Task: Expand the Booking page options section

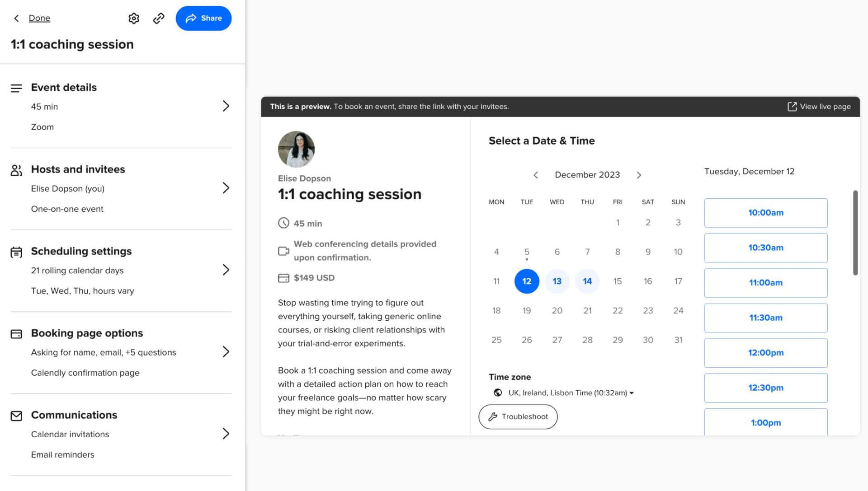Action: [x=225, y=352]
